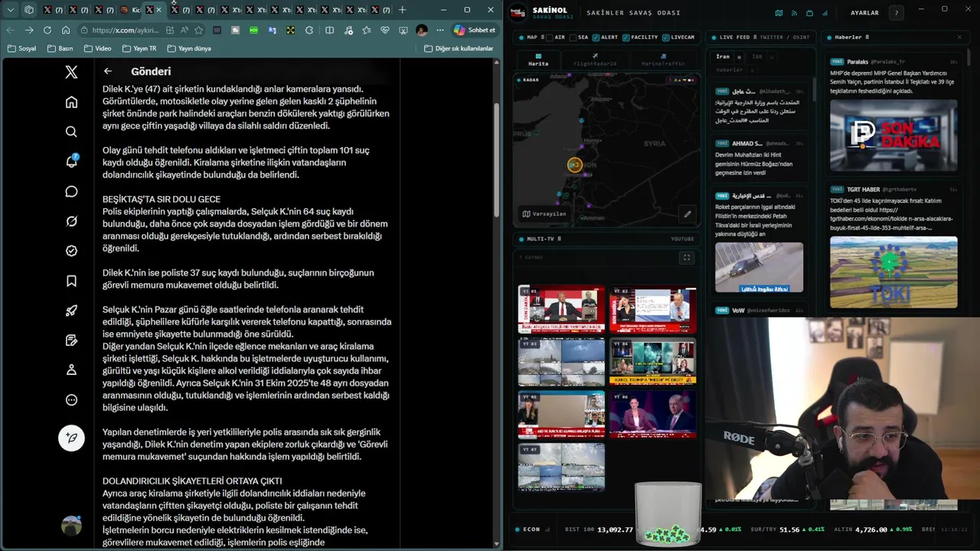This screenshot has height=551, width=980.
Task: Click the map edit pencil icon
Action: pos(688,214)
